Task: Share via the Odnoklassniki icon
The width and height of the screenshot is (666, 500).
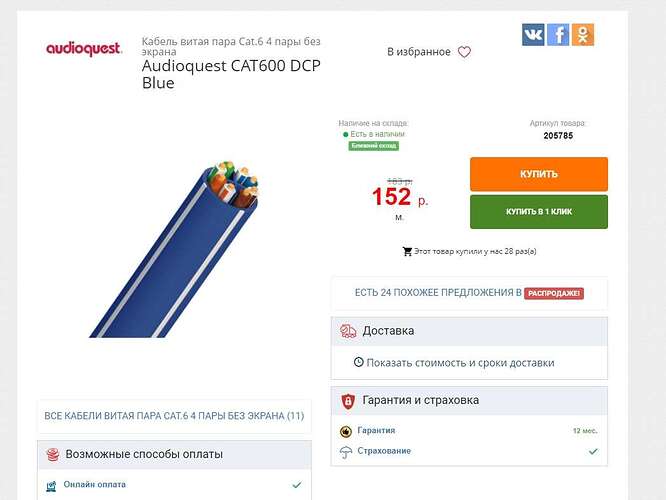Action: (583, 35)
